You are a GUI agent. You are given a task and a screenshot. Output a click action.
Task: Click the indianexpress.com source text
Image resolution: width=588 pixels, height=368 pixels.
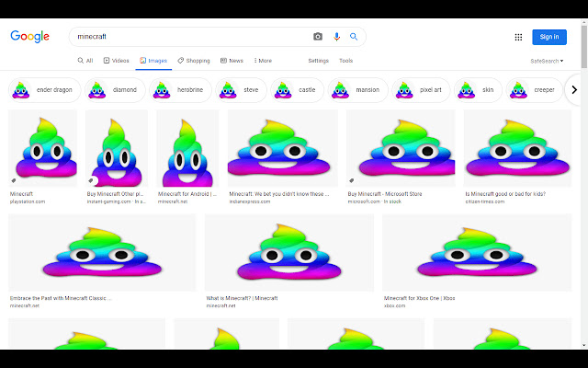click(249, 201)
